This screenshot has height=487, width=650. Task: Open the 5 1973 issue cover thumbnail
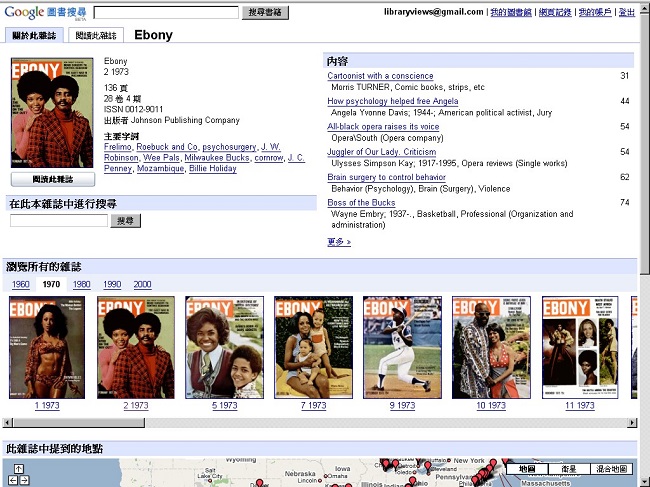(x=224, y=347)
